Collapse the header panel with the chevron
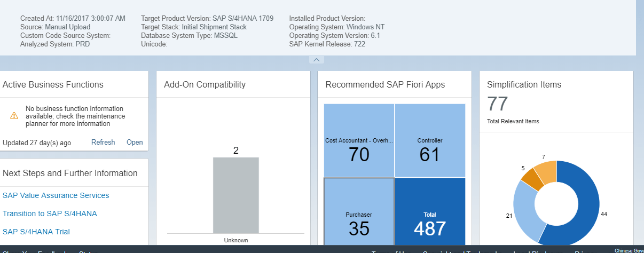This screenshot has height=253, width=644. tap(316, 60)
